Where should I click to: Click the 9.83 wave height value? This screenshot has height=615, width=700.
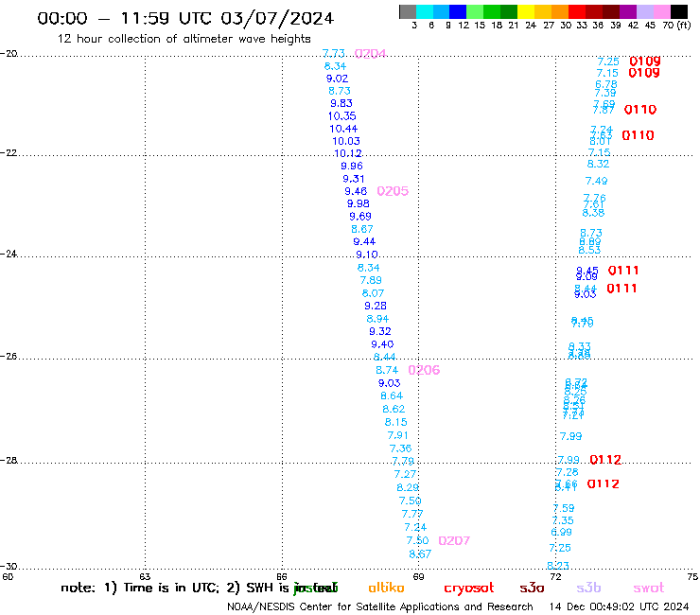coord(341,103)
